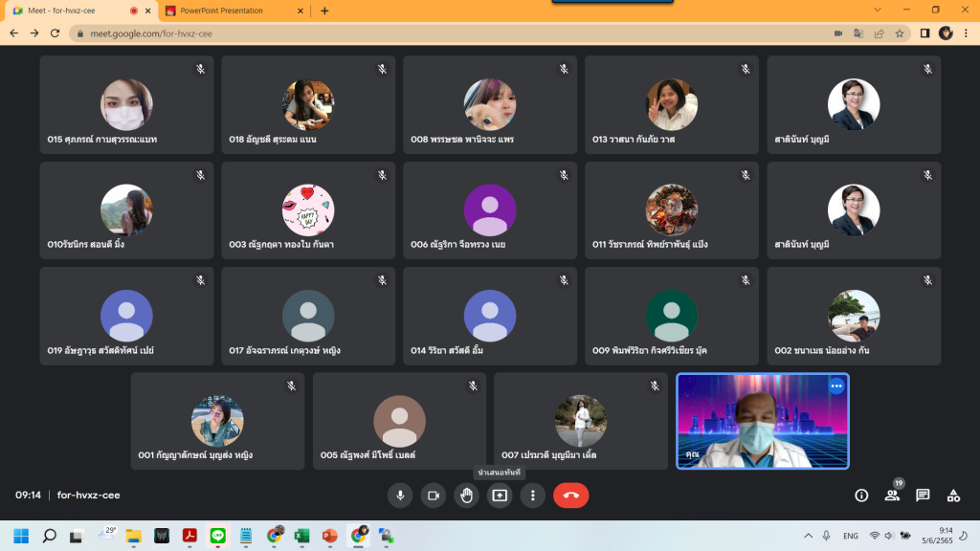This screenshot has height=551, width=980.
Task: Open the Chrome profile menu
Action: [x=947, y=32]
